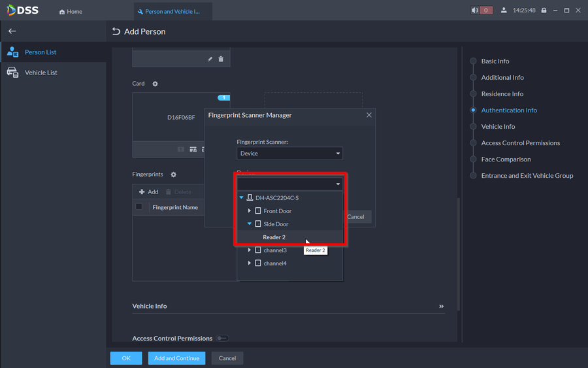The image size is (588, 368).
Task: Click the door icon beside channel4
Action: tap(258, 263)
